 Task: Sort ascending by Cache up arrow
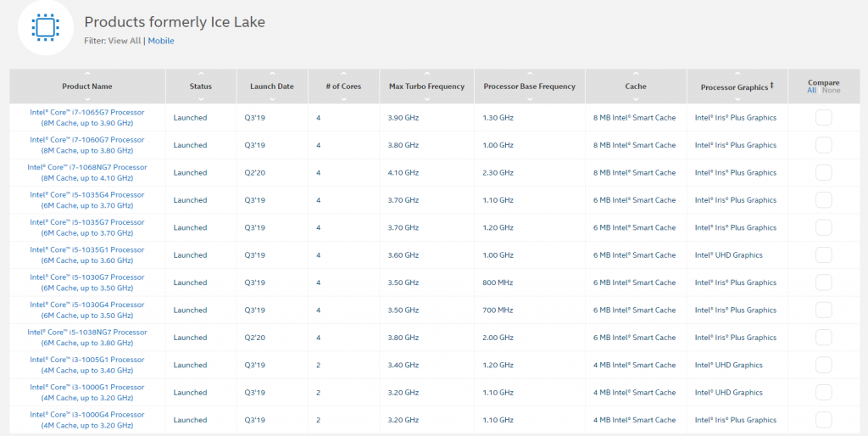click(636, 73)
